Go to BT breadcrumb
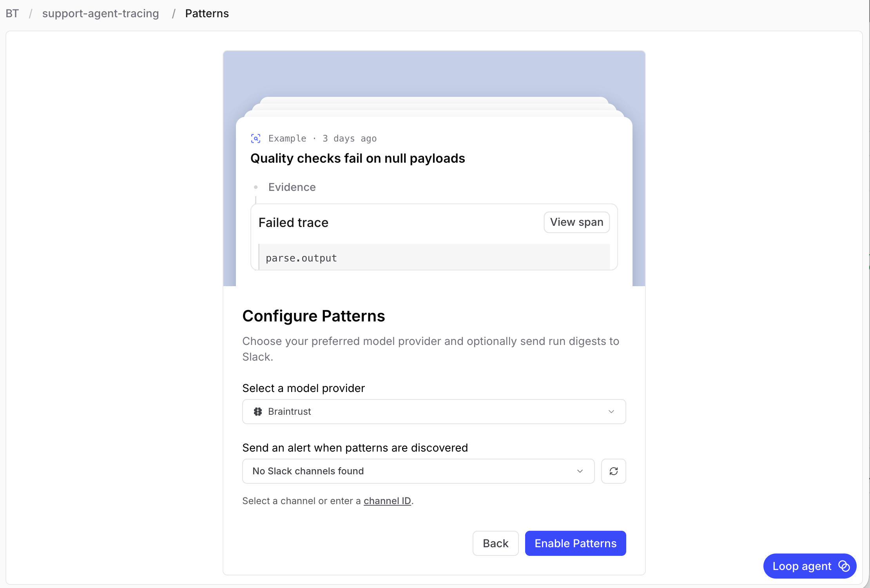Viewport: 870px width, 588px height. tap(12, 13)
